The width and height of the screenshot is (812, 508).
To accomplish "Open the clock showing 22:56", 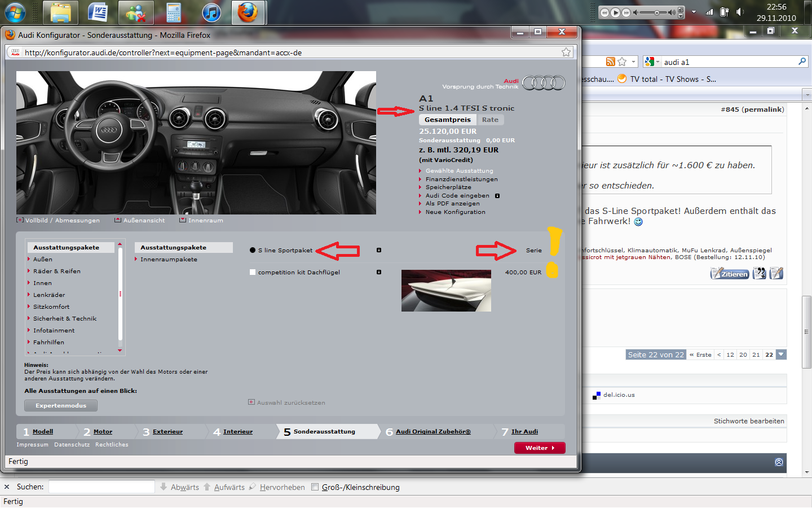I will 776,12.
